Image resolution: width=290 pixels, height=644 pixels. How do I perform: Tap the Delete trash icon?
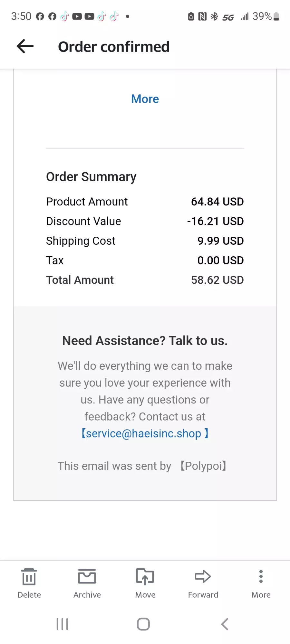click(x=29, y=577)
